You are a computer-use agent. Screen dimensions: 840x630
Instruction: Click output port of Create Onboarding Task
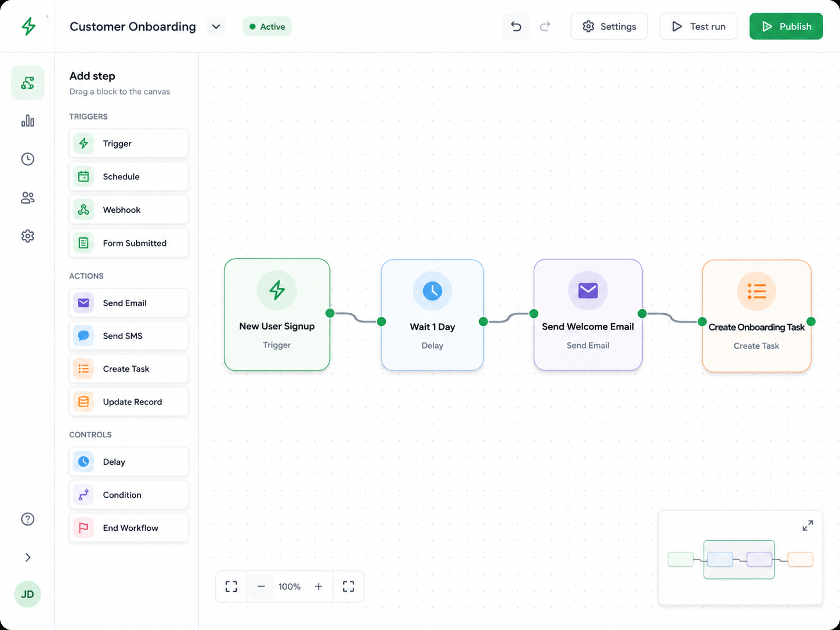pos(811,321)
